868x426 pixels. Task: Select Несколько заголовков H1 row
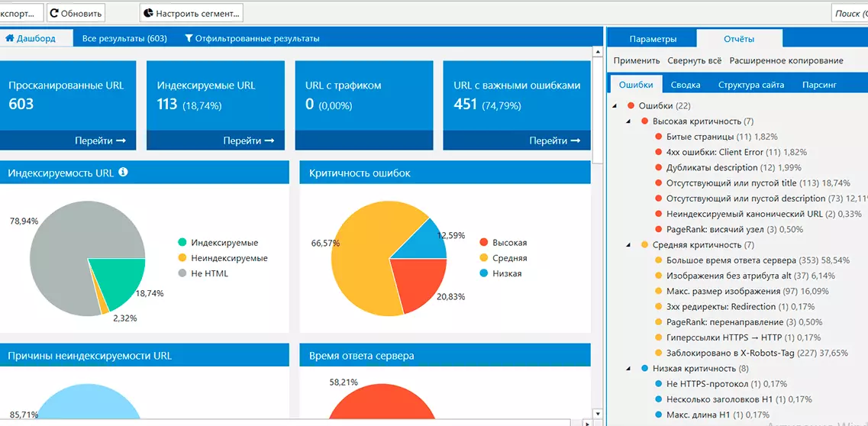(733, 399)
